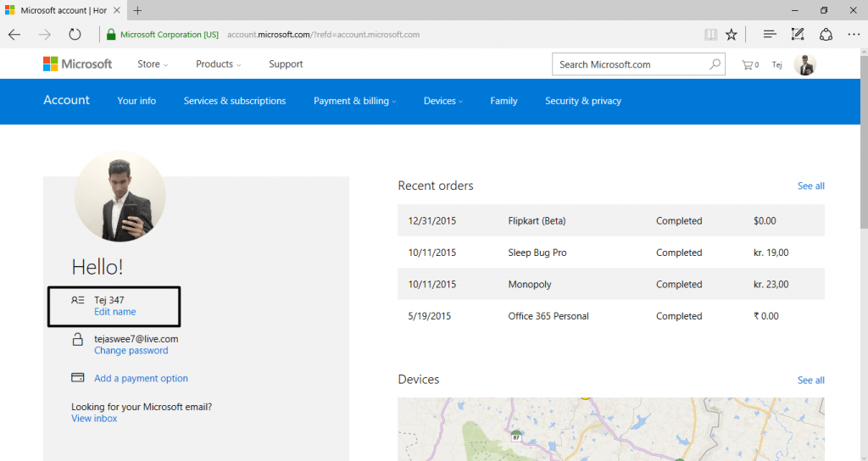The width and height of the screenshot is (868, 461).
Task: Open the View inbox link
Action: pos(94,419)
